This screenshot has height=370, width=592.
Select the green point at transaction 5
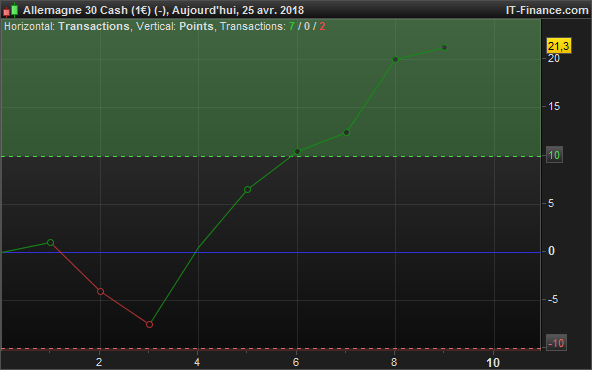point(247,190)
